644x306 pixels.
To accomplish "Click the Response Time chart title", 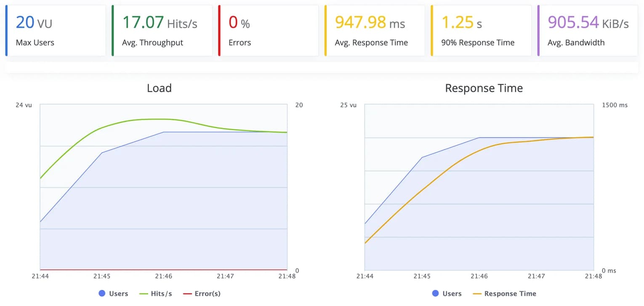I will tap(484, 88).
